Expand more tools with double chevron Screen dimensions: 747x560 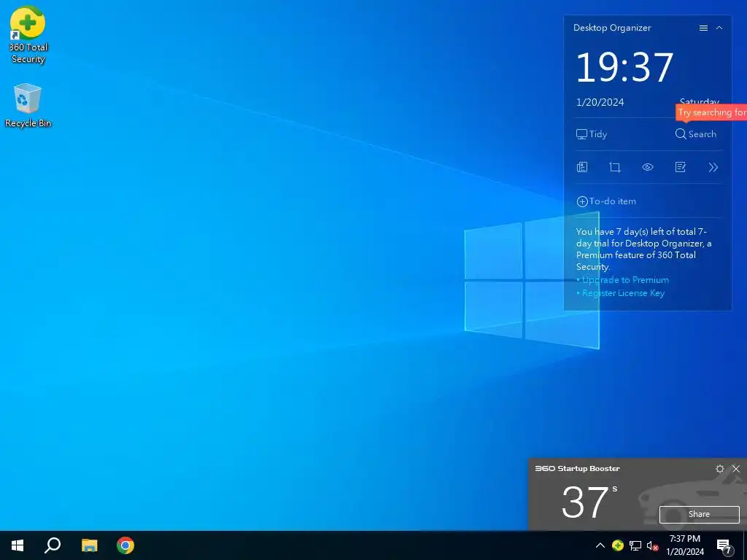713,167
